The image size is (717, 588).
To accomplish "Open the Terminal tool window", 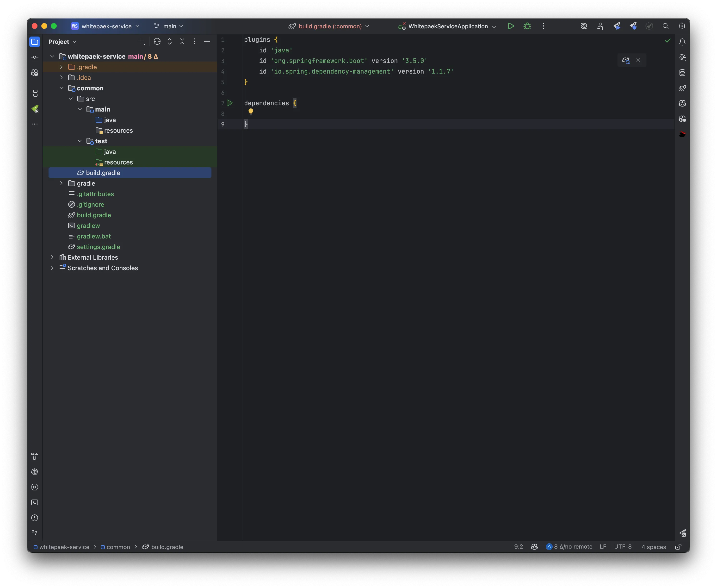I will [x=35, y=502].
